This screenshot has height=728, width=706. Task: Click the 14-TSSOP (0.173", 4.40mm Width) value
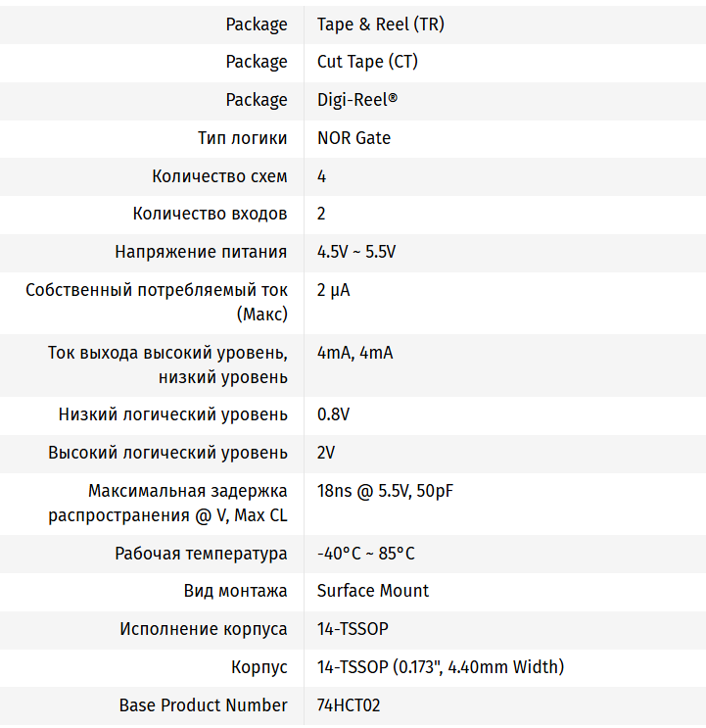tap(440, 667)
